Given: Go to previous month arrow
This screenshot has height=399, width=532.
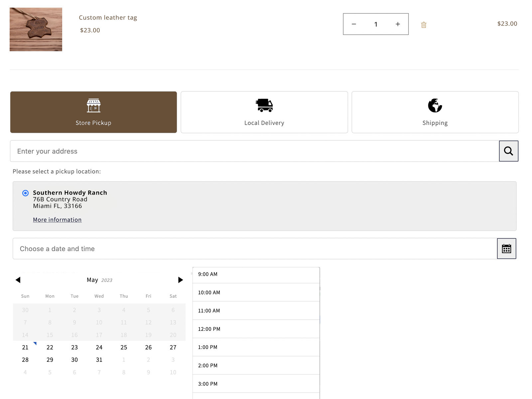Looking at the screenshot, I should (x=18, y=280).
